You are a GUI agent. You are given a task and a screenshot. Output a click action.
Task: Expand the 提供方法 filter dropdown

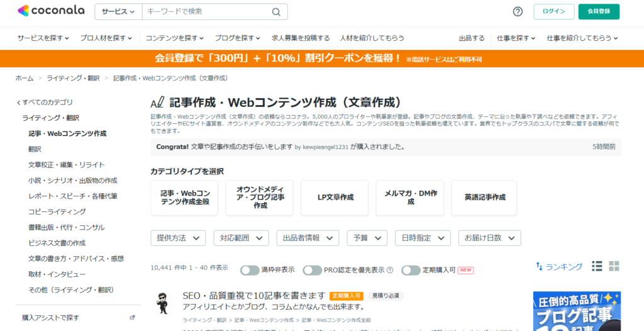click(x=178, y=238)
